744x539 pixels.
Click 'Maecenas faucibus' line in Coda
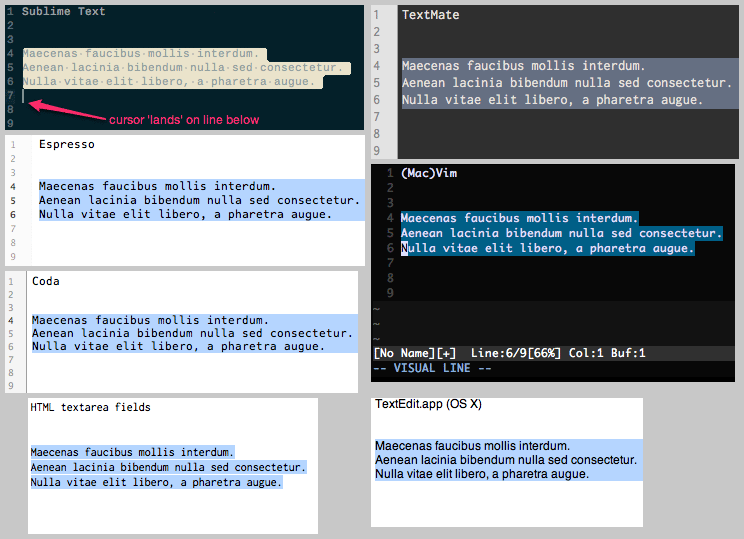click(x=150, y=320)
